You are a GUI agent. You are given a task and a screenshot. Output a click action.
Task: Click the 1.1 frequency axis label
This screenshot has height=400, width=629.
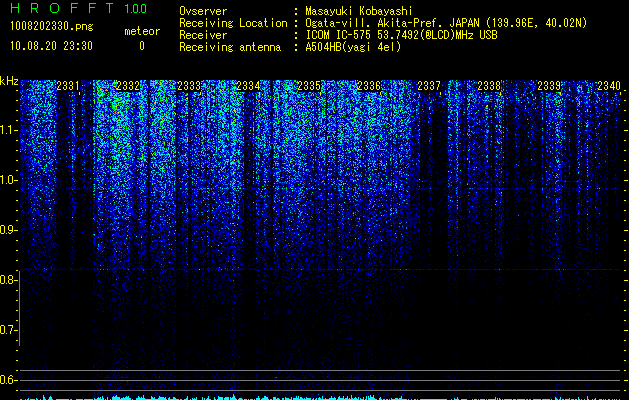coord(8,130)
